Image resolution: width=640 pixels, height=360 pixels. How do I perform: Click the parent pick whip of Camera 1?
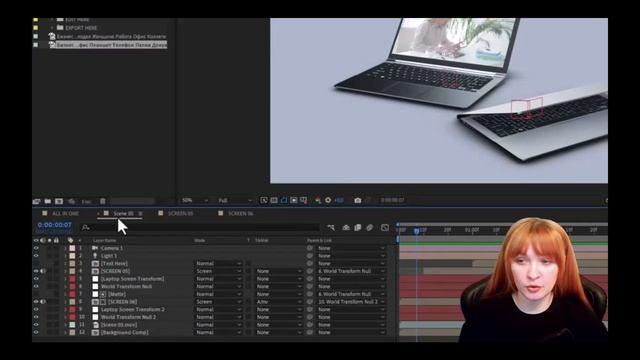(310, 248)
